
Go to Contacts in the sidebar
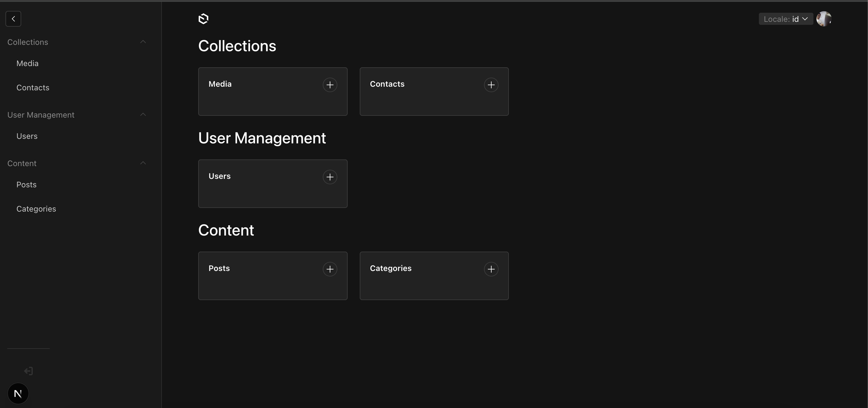coord(33,88)
